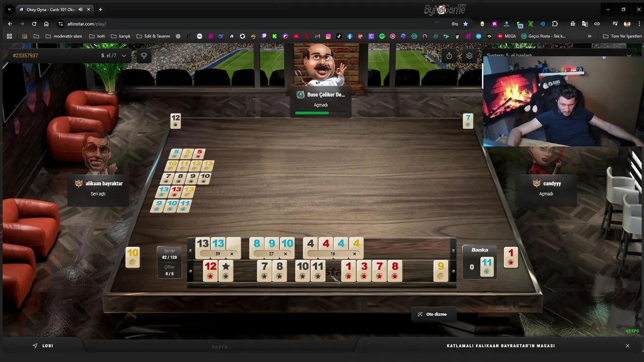This screenshot has height=362, width=644.
Task: Expand the System message log chevron
Action: (629, 55)
